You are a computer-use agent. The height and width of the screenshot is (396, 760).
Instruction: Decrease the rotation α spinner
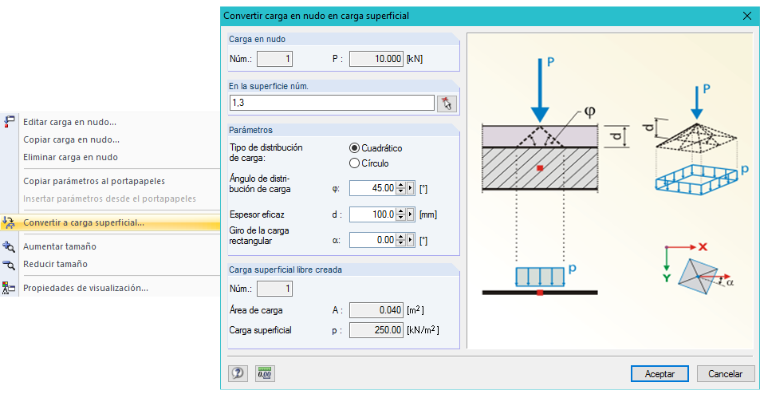pos(401,243)
